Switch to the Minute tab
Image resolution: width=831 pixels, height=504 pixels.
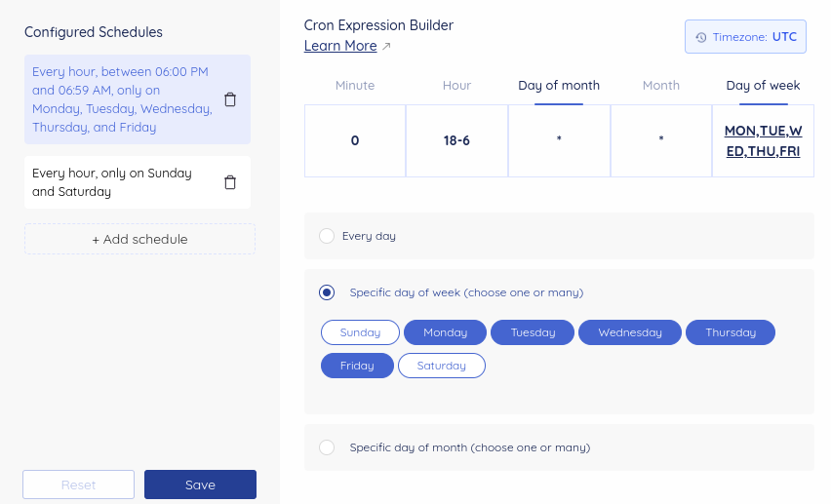pos(355,86)
